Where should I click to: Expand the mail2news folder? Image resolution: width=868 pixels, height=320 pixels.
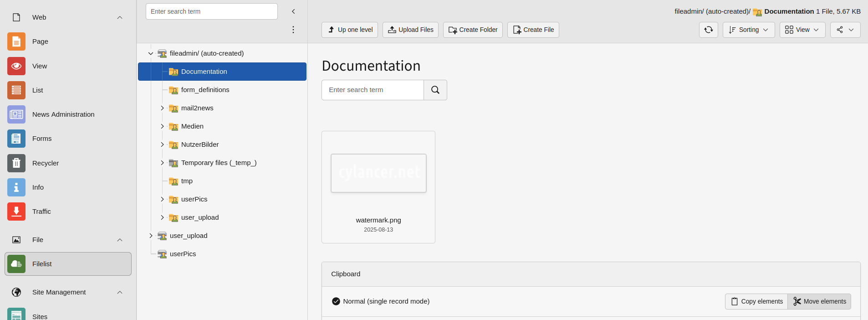pyautogui.click(x=162, y=108)
